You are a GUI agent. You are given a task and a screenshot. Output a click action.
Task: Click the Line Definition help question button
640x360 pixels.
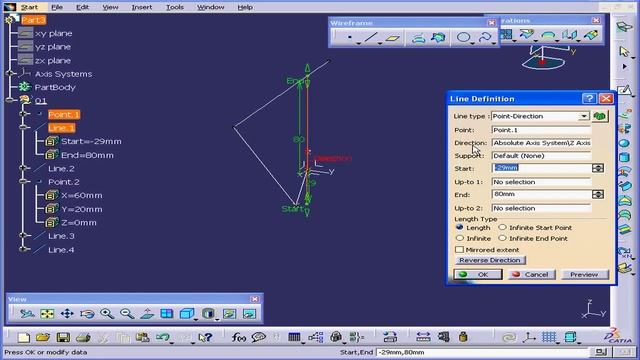click(589, 98)
